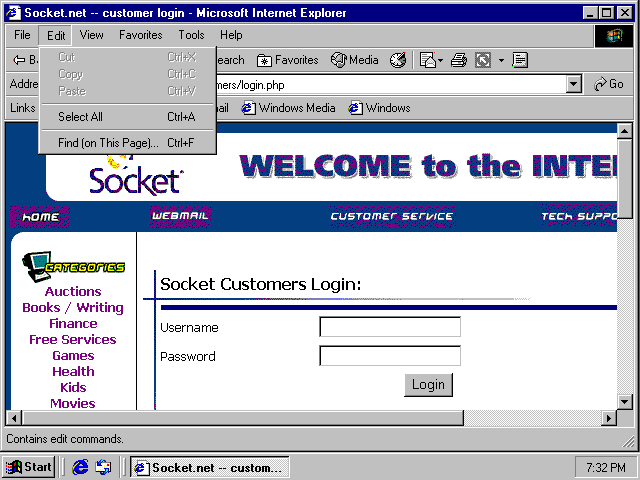Open the Auctions category link
The width and height of the screenshot is (640, 480).
[x=73, y=291]
